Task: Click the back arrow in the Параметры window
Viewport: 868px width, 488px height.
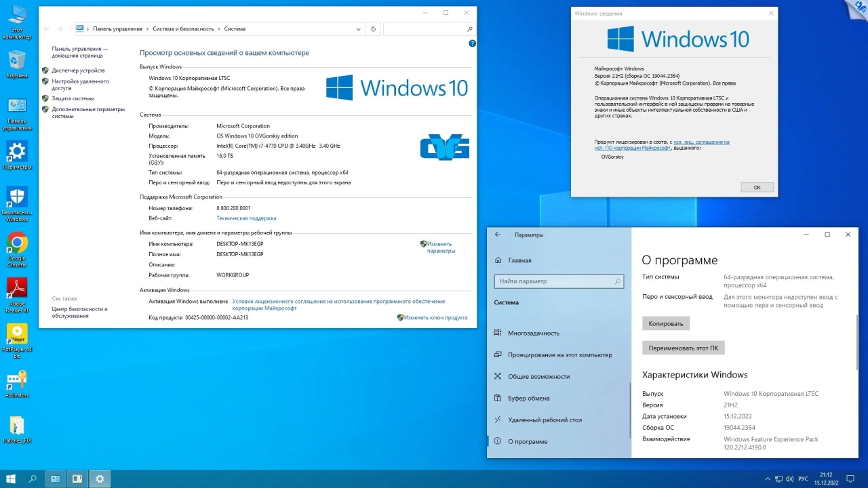Action: point(498,235)
